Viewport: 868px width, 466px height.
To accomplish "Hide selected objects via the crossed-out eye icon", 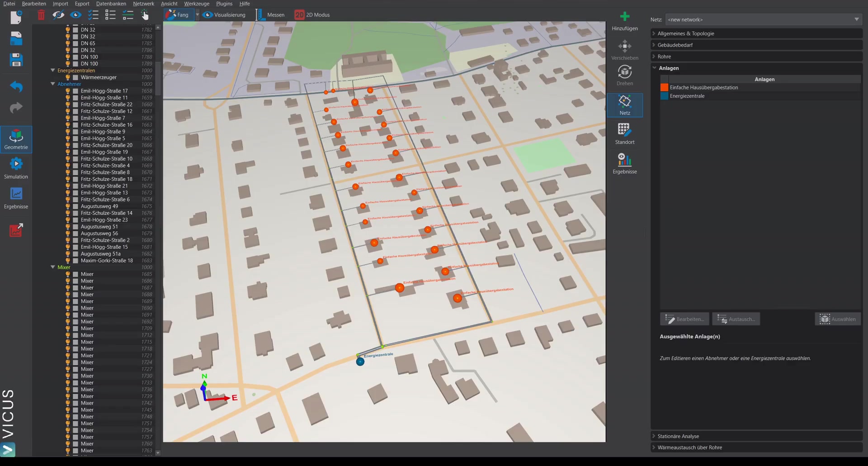I will [58, 15].
